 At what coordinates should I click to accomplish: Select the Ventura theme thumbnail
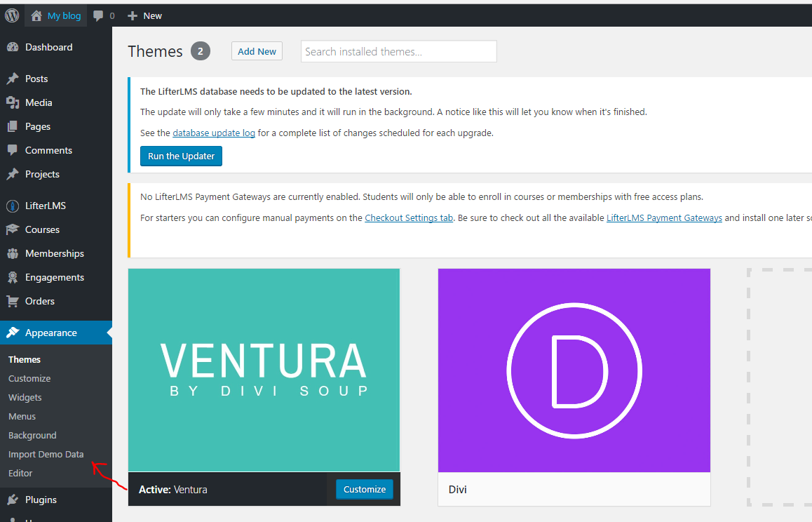point(264,370)
